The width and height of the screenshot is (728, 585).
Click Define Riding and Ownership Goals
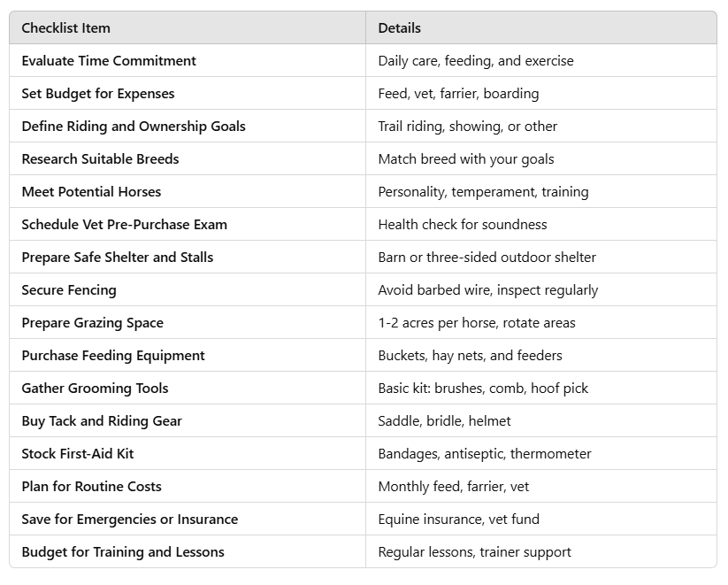pyautogui.click(x=134, y=127)
